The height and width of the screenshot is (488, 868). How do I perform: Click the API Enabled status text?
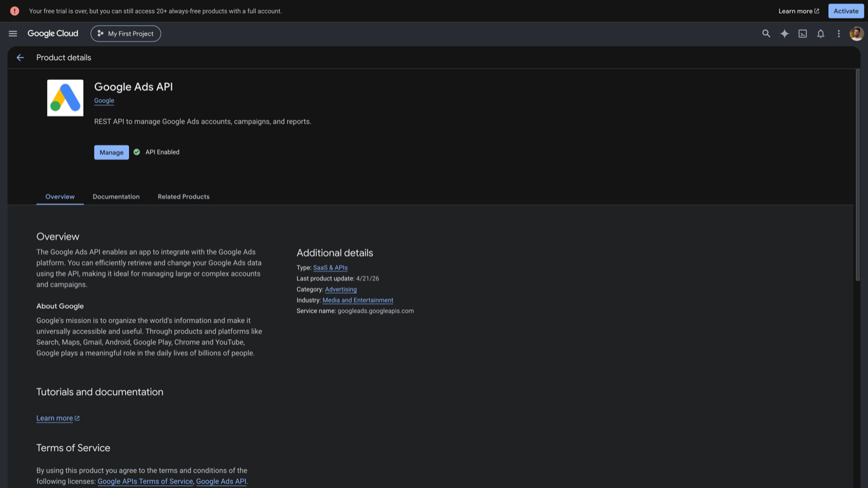pos(162,152)
